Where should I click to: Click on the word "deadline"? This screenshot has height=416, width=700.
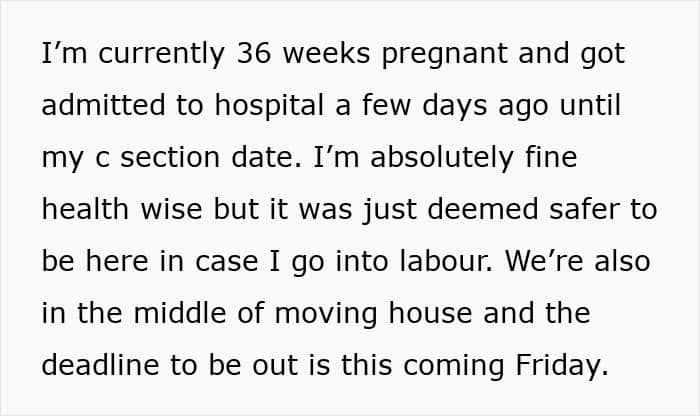(100, 365)
